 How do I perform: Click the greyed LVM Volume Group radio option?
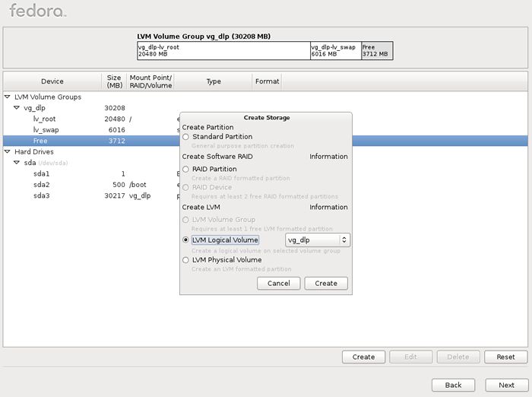(185, 220)
